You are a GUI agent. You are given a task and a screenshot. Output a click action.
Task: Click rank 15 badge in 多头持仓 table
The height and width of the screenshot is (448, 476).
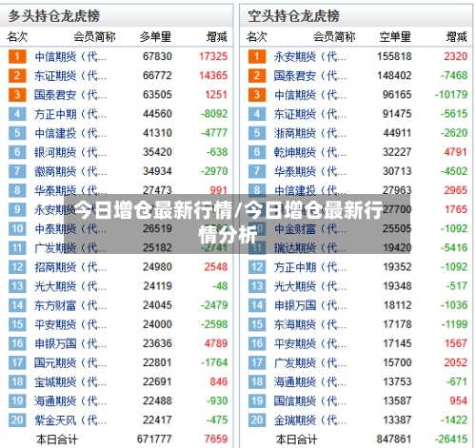[x=17, y=324]
